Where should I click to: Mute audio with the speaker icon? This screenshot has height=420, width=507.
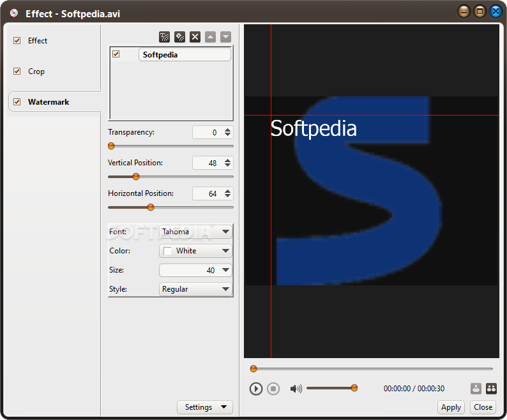pyautogui.click(x=296, y=388)
